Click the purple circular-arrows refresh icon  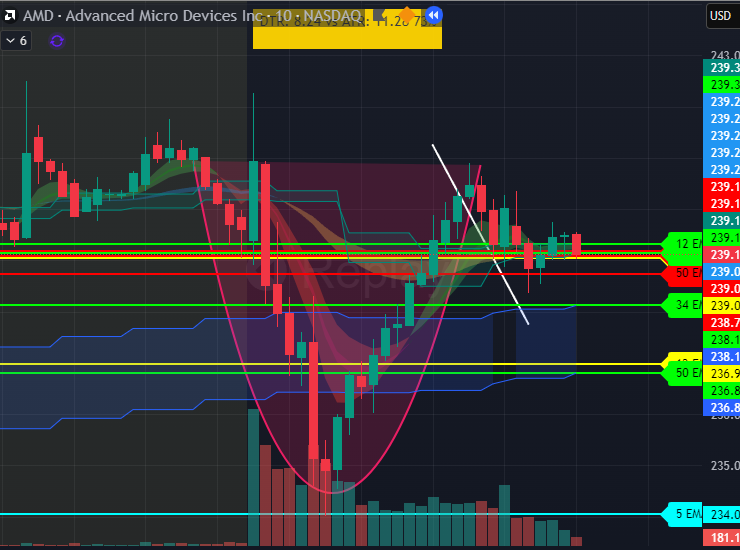tap(57, 41)
